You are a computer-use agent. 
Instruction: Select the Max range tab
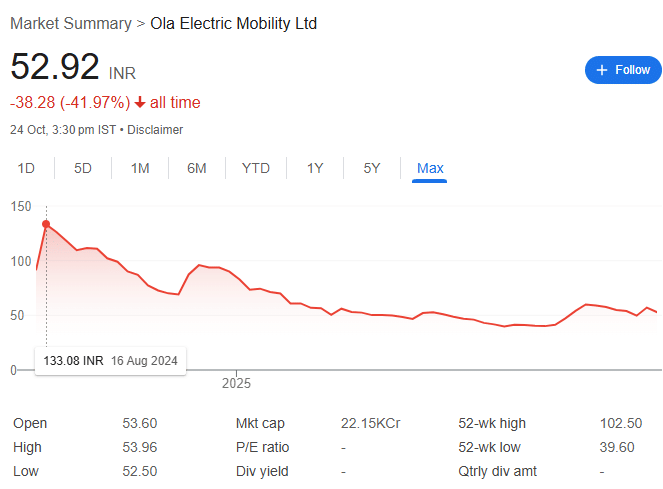430,168
